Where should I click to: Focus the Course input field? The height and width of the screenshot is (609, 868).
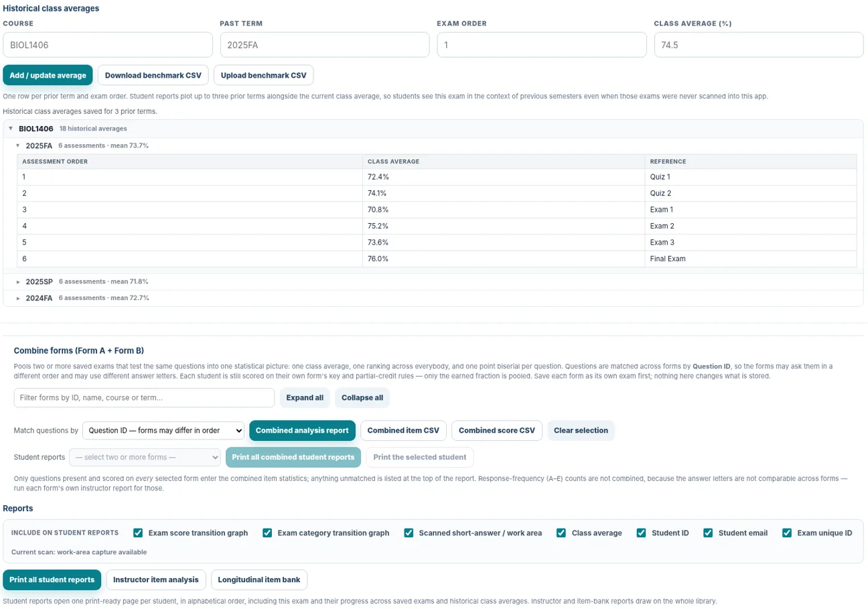pos(108,45)
